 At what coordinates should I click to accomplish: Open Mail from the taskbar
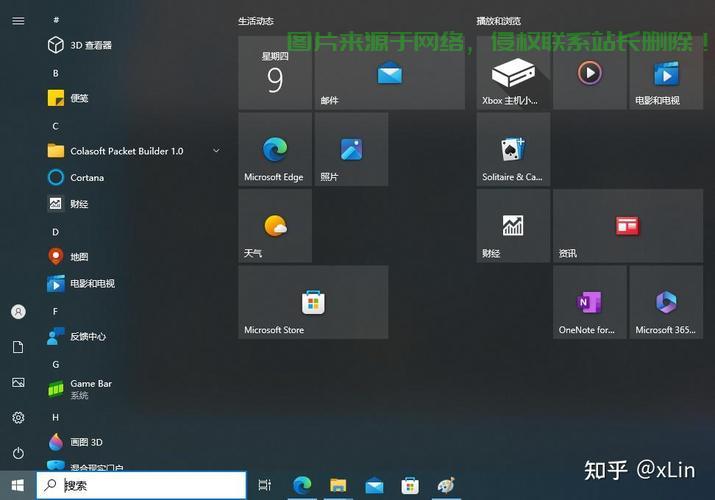pos(374,485)
